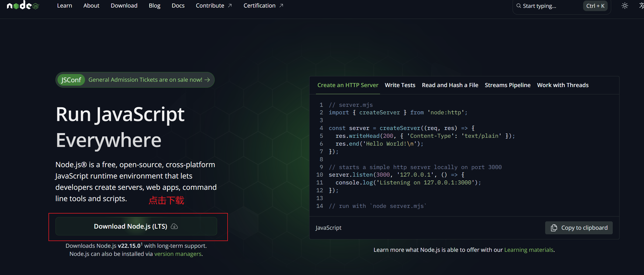Click Download Node.js (LTS) button
Viewport: 644px width, 275px height.
(x=136, y=226)
